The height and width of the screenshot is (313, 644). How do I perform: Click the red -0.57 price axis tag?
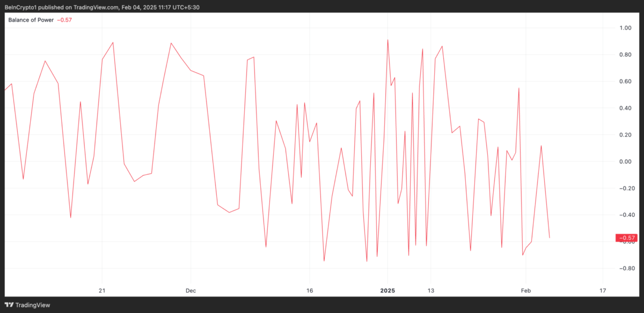pyautogui.click(x=626, y=238)
